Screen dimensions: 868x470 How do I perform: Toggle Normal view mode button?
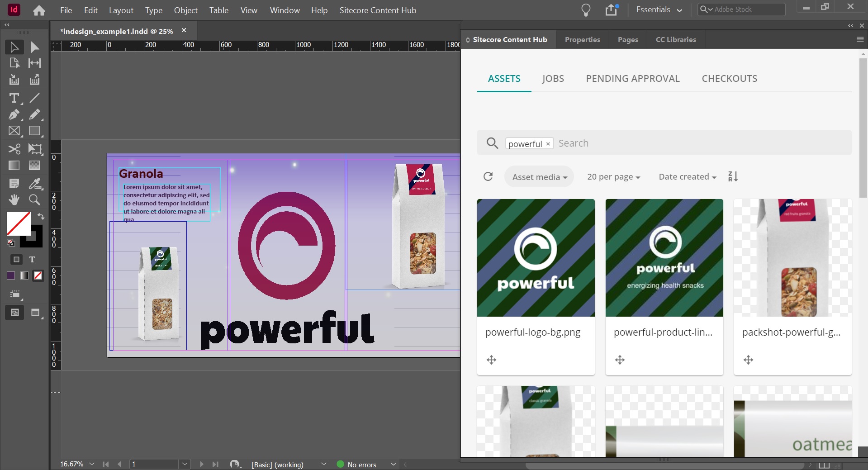(14, 313)
